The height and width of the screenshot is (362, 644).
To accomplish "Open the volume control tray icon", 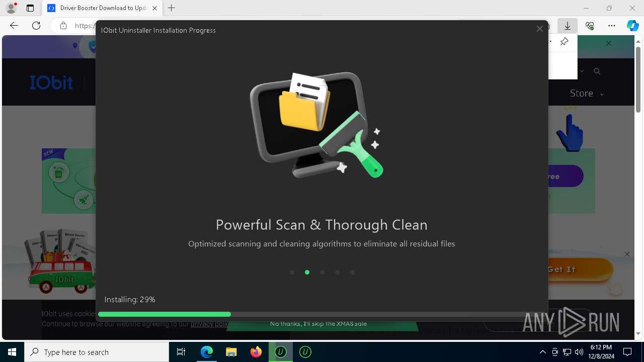I will pyautogui.click(x=579, y=352).
